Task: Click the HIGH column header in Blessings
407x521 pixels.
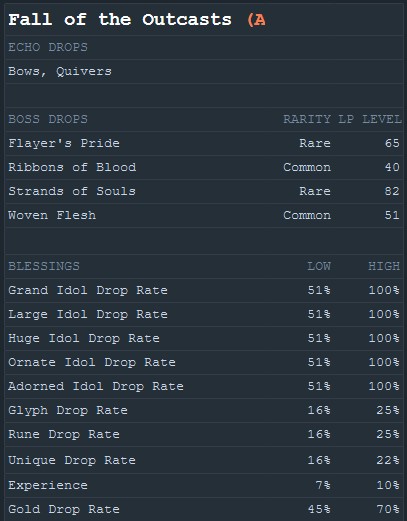Action: [x=384, y=266]
